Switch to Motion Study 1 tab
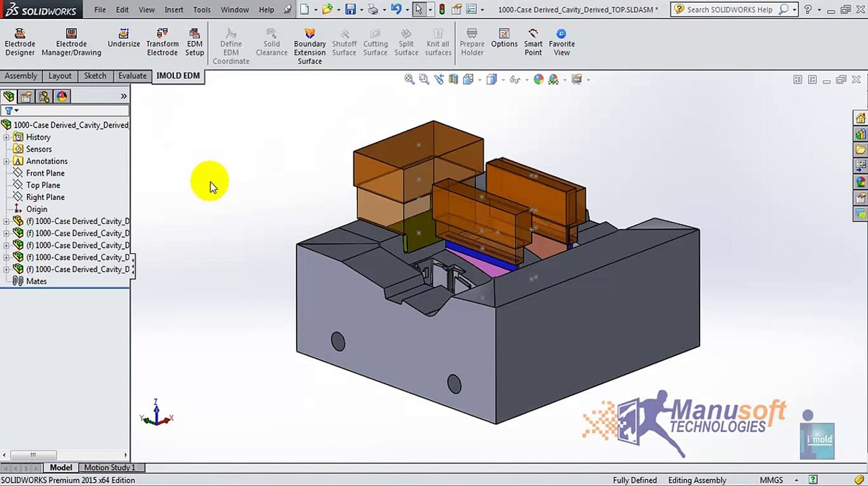Screen dimensions: 868x486 [109, 467]
